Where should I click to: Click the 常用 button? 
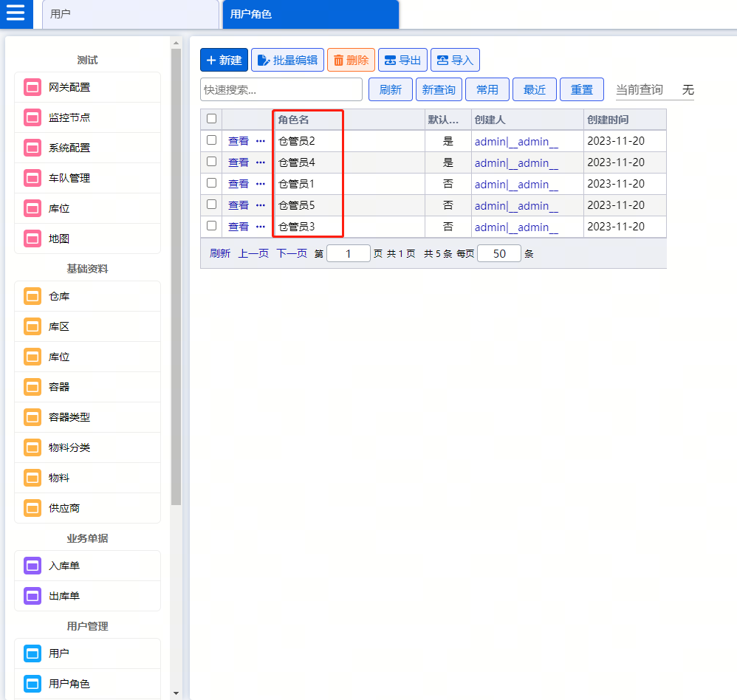coord(487,89)
